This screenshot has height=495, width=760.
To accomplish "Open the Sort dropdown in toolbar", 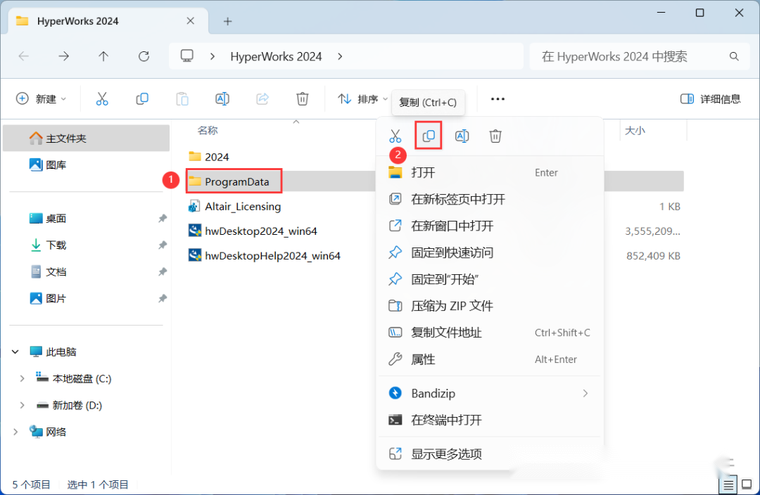I will [x=362, y=99].
